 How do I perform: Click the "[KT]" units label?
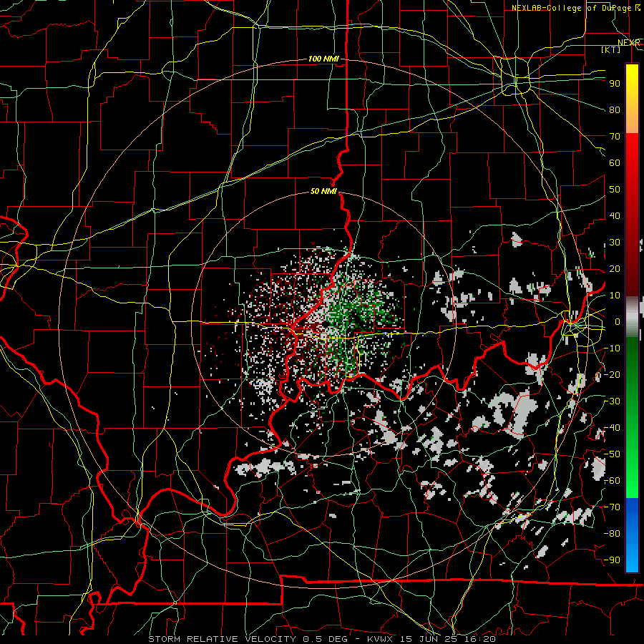pos(611,49)
